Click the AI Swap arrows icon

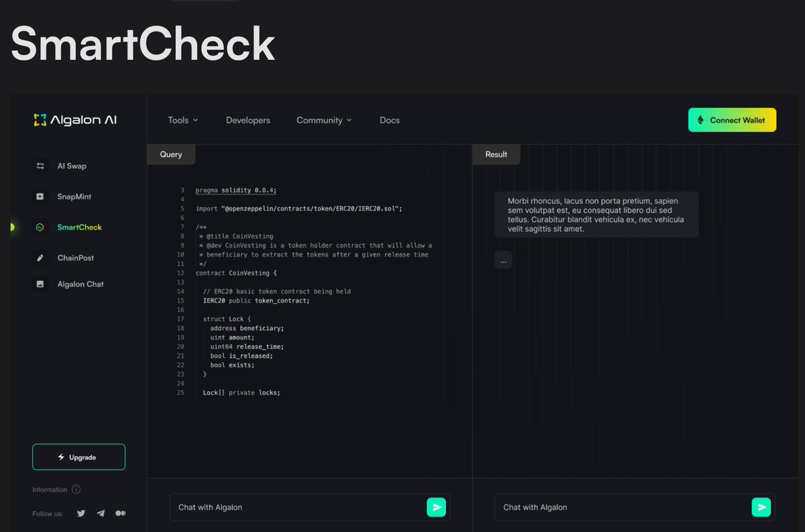tap(40, 166)
